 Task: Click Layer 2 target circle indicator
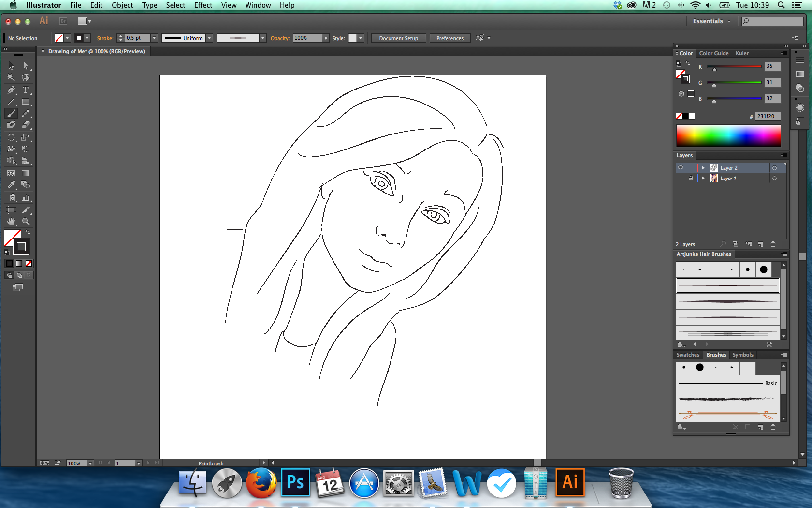pos(774,168)
